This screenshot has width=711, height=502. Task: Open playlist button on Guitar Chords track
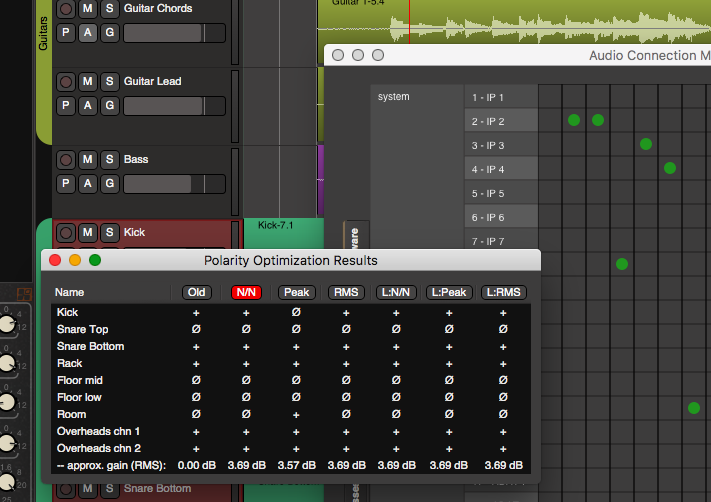pyautogui.click(x=66, y=33)
